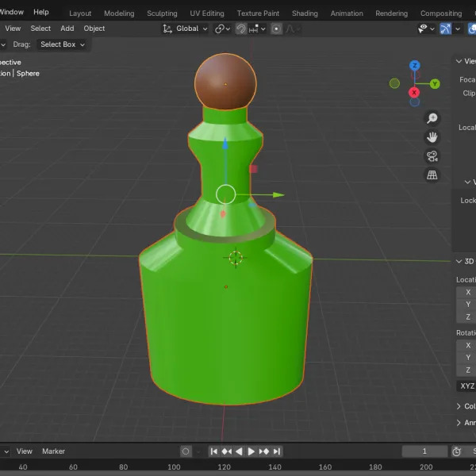Image resolution: width=476 pixels, height=476 pixels.
Task: Switch to the Compositing workspace tab
Action: click(x=441, y=13)
